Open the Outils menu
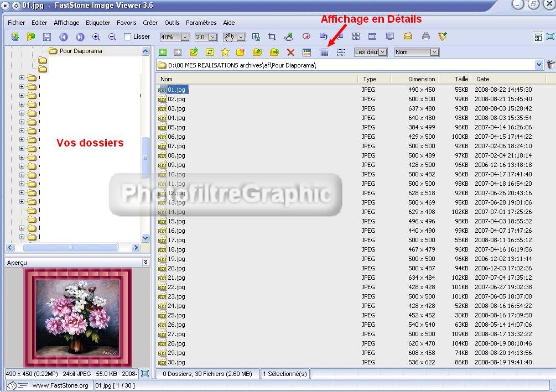 tap(172, 23)
